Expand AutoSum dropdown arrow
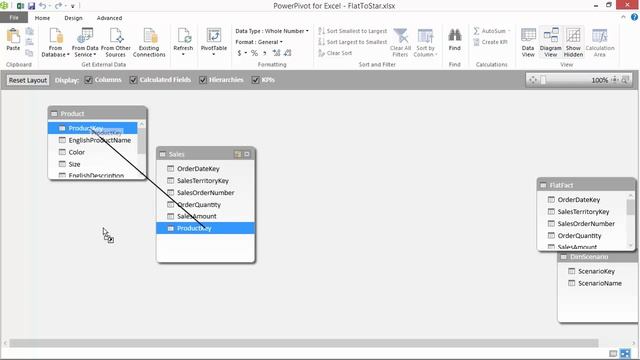This screenshot has height=360, width=640. pos(509,31)
